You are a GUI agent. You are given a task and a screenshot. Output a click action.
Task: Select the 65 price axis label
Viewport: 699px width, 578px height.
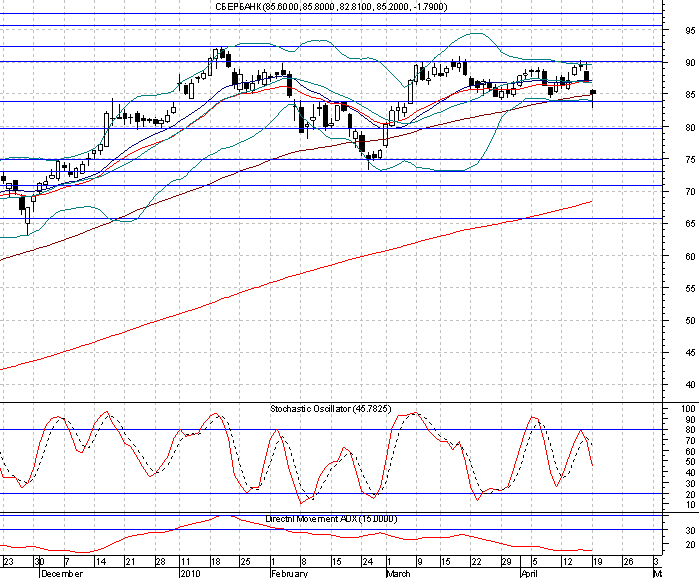tap(690, 224)
